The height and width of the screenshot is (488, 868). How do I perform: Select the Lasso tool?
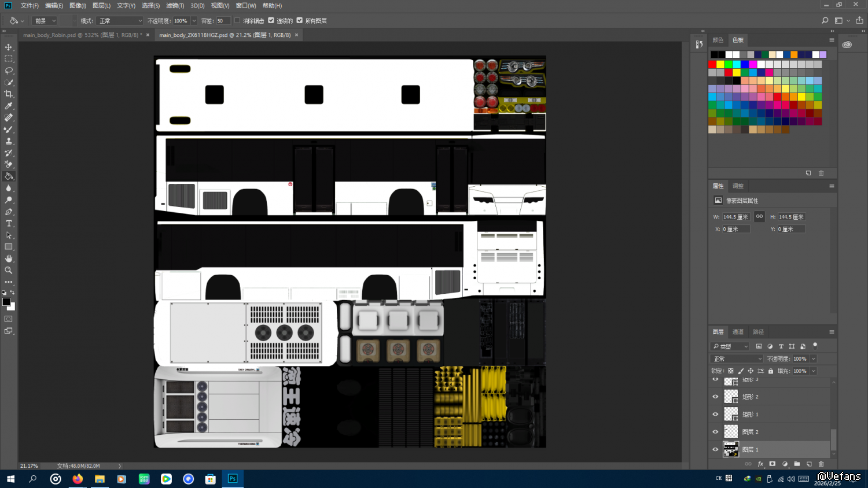coord(9,71)
